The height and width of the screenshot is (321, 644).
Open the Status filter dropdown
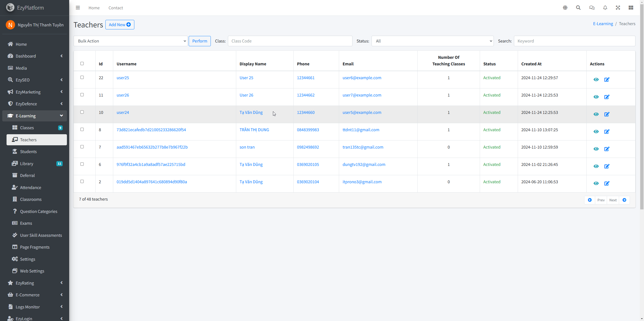[432, 41]
